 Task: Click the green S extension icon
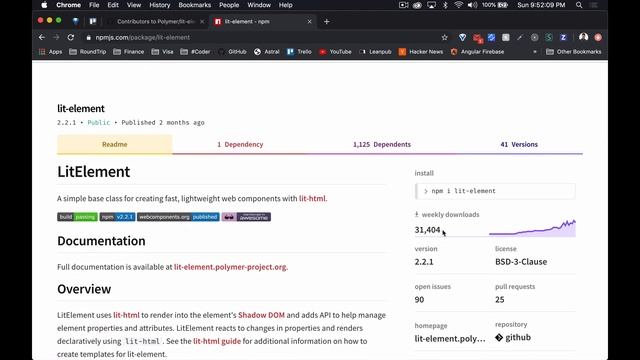[549, 37]
